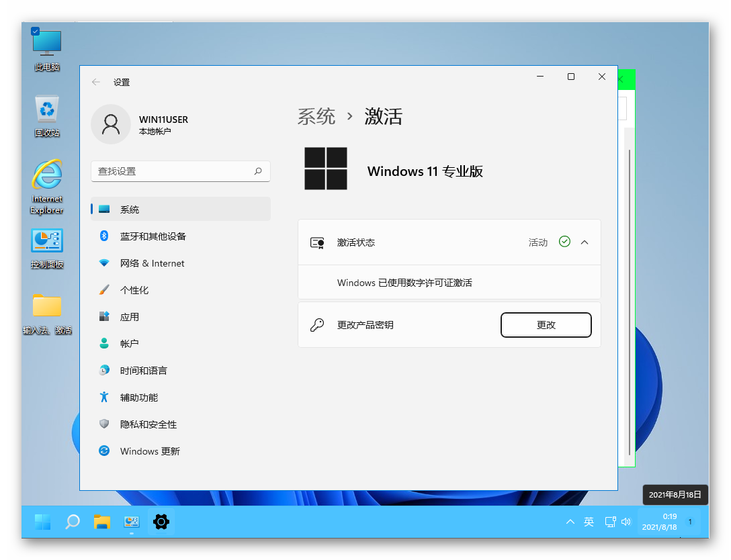Launch Internet Explorer from desktop
Viewport: 731px width, 560px height.
pos(46,187)
